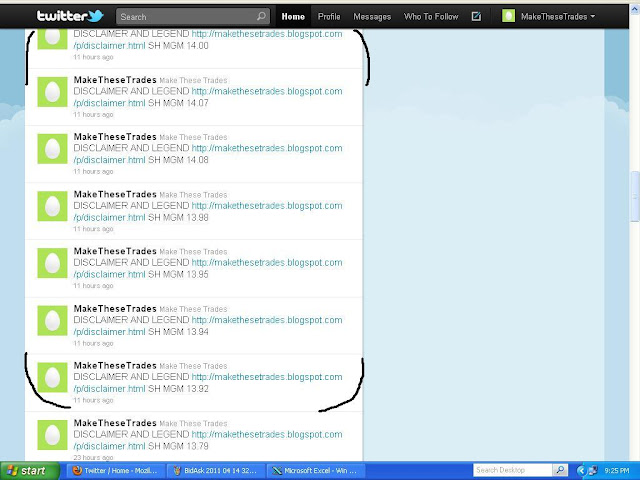This screenshot has width=640, height=480.
Task: Click '11 hours ago' timestamp of 13.94 tweet
Action: [93, 343]
